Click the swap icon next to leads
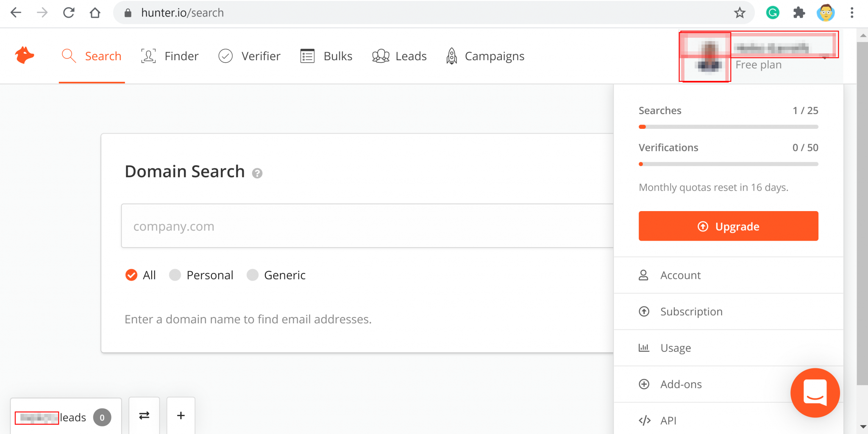 tap(144, 416)
